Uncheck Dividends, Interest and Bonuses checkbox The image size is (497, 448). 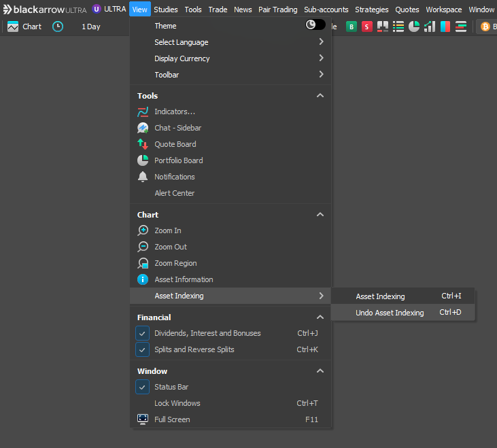pos(143,333)
